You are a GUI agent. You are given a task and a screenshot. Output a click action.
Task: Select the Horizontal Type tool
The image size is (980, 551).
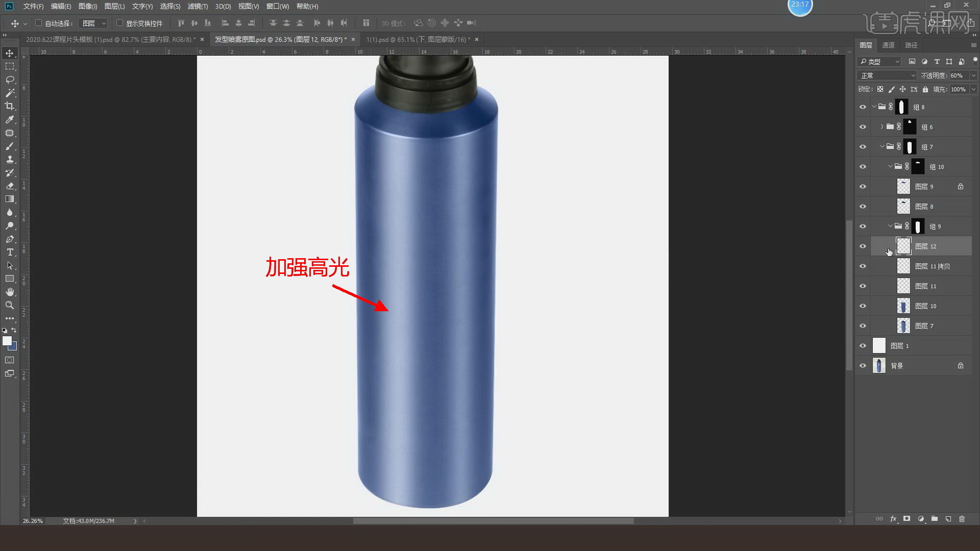10,252
